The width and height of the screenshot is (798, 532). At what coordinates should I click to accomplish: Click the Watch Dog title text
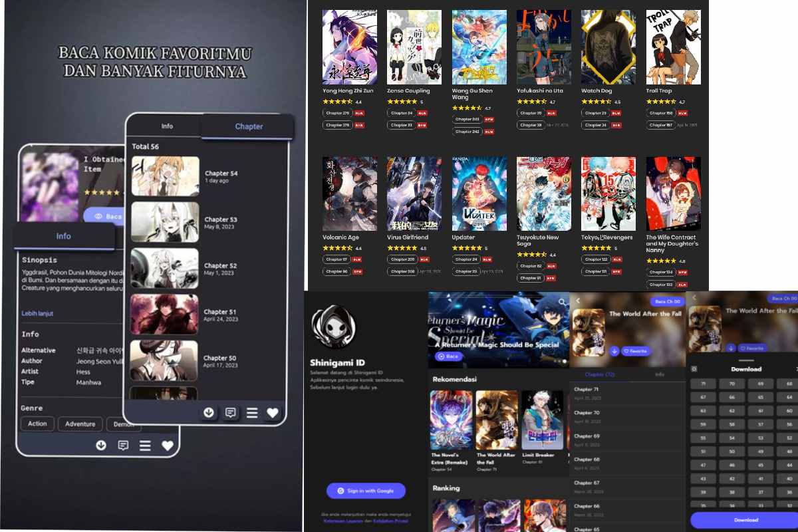pyautogui.click(x=597, y=90)
